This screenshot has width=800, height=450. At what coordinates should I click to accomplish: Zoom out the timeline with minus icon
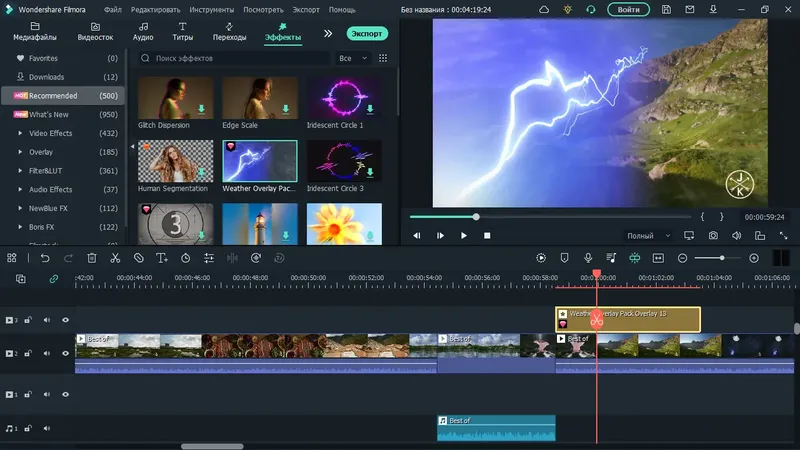(x=683, y=258)
